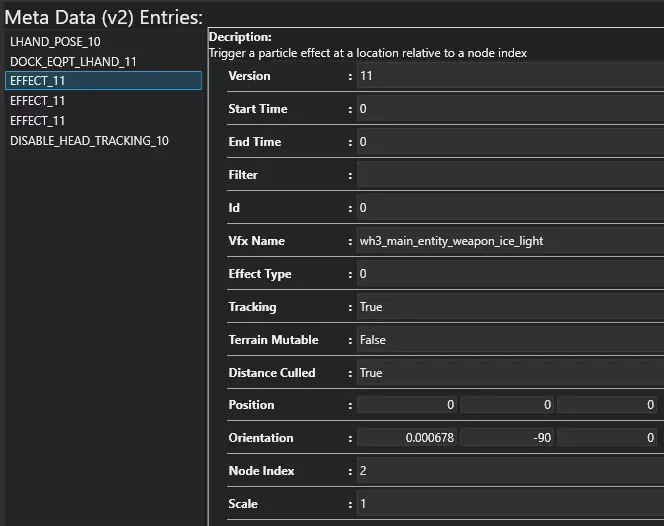
Task: Select the Distance Culled value field
Action: [509, 373]
